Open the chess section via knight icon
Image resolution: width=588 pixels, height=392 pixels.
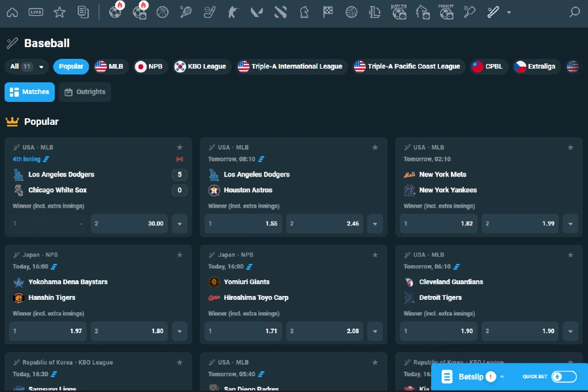tap(304, 11)
